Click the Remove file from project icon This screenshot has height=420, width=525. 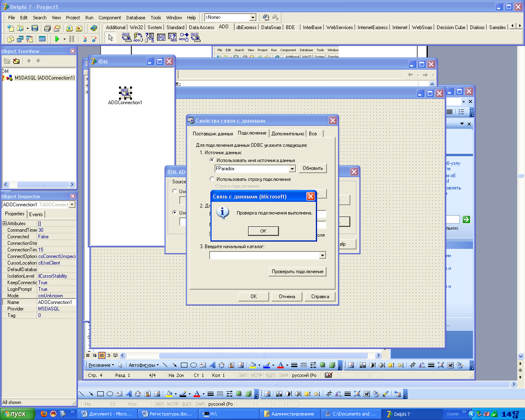pyautogui.click(x=79, y=28)
